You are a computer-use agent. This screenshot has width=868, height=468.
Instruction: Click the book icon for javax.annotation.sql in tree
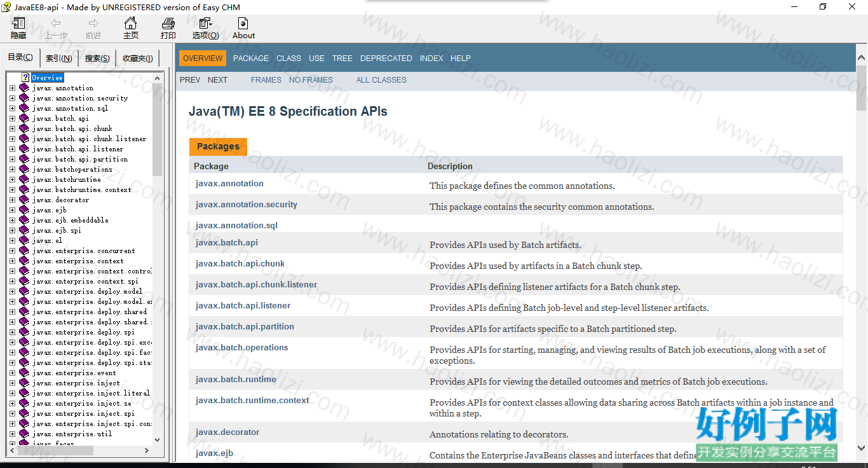[24, 108]
